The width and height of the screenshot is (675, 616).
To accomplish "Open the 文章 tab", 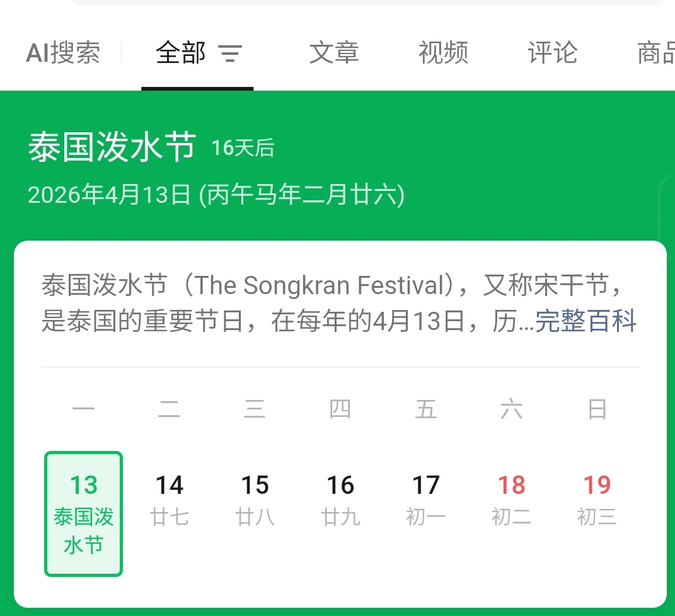I will coord(334,54).
